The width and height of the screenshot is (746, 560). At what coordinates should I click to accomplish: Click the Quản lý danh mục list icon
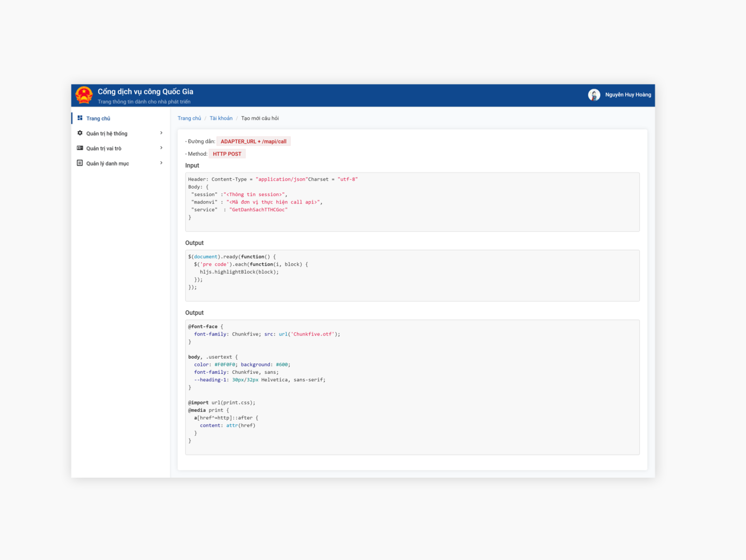pos(80,163)
